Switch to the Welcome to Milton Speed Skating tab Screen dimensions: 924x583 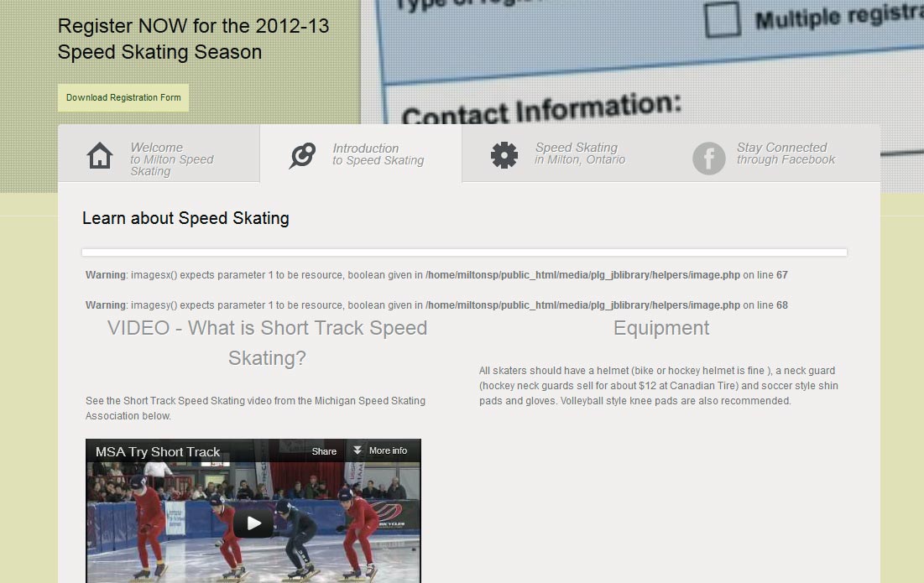tap(159, 154)
